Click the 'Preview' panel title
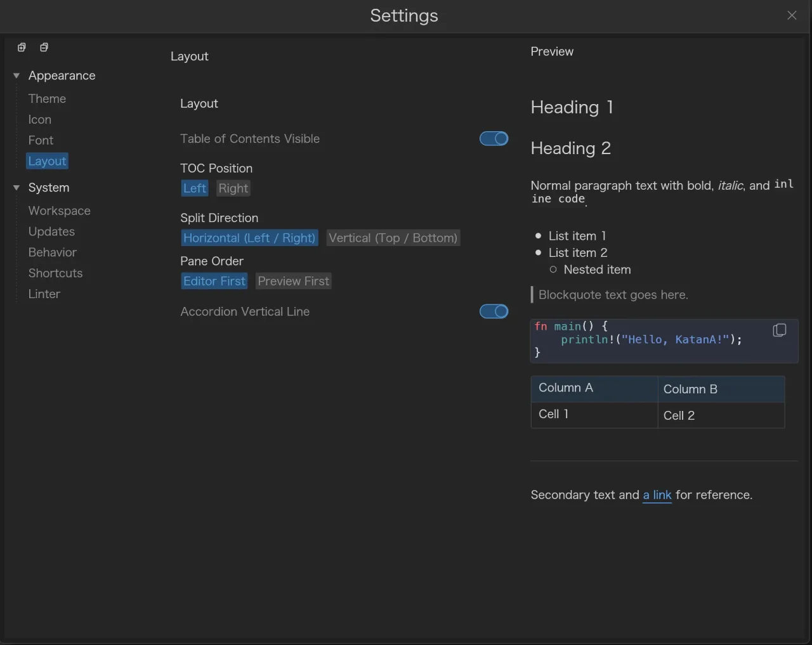This screenshot has width=812, height=645. pyautogui.click(x=552, y=51)
